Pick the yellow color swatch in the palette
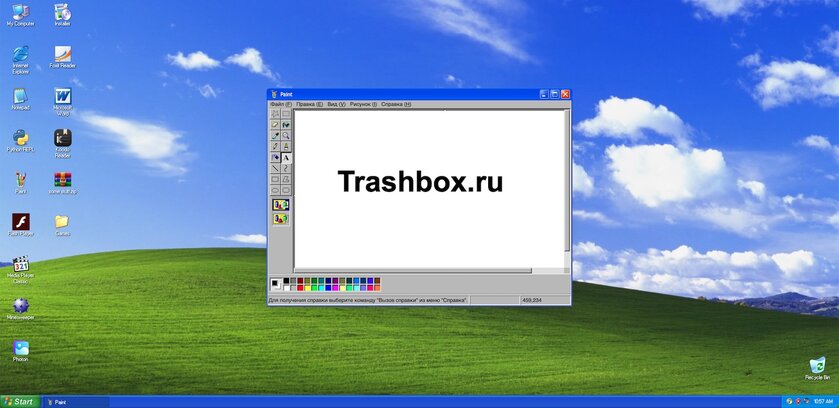The height and width of the screenshot is (408, 839). coord(307,288)
